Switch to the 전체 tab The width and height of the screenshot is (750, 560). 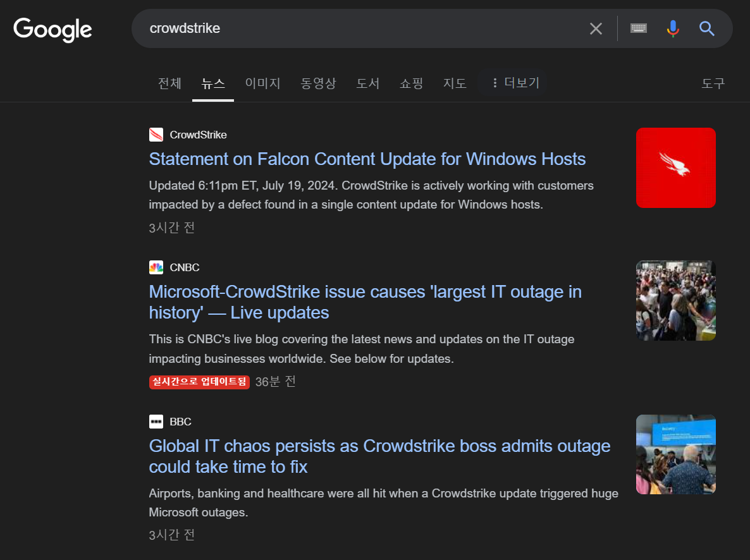170,83
